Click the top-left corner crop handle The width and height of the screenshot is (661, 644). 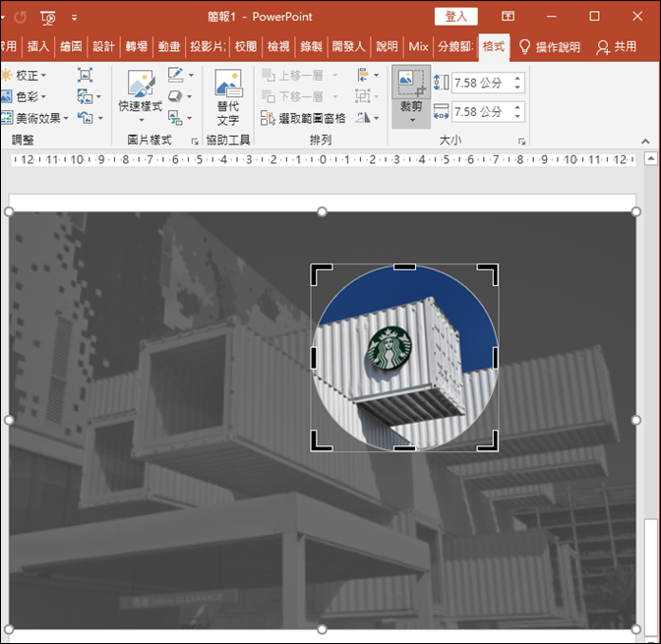(321, 274)
